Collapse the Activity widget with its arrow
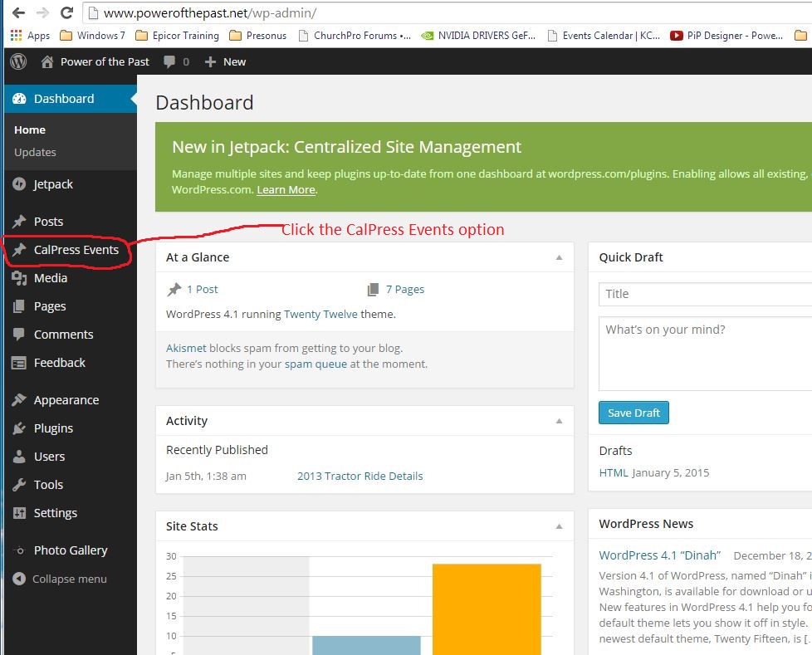The width and height of the screenshot is (812, 655). coord(560,421)
